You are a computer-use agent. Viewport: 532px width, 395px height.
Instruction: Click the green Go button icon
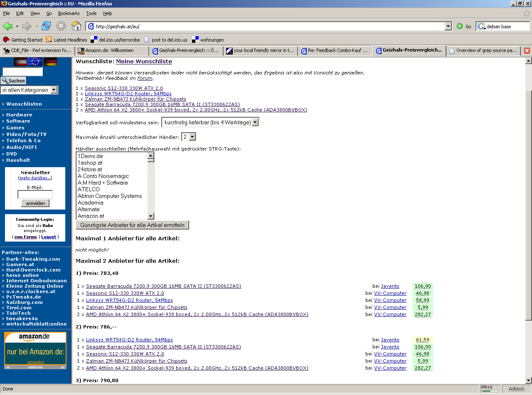click(460, 26)
